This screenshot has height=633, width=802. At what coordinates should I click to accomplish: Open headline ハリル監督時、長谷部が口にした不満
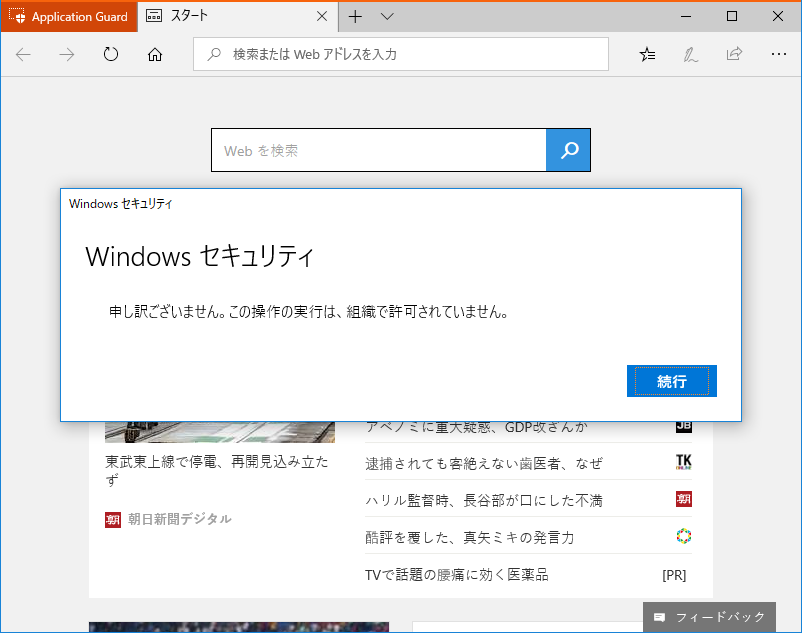484,500
